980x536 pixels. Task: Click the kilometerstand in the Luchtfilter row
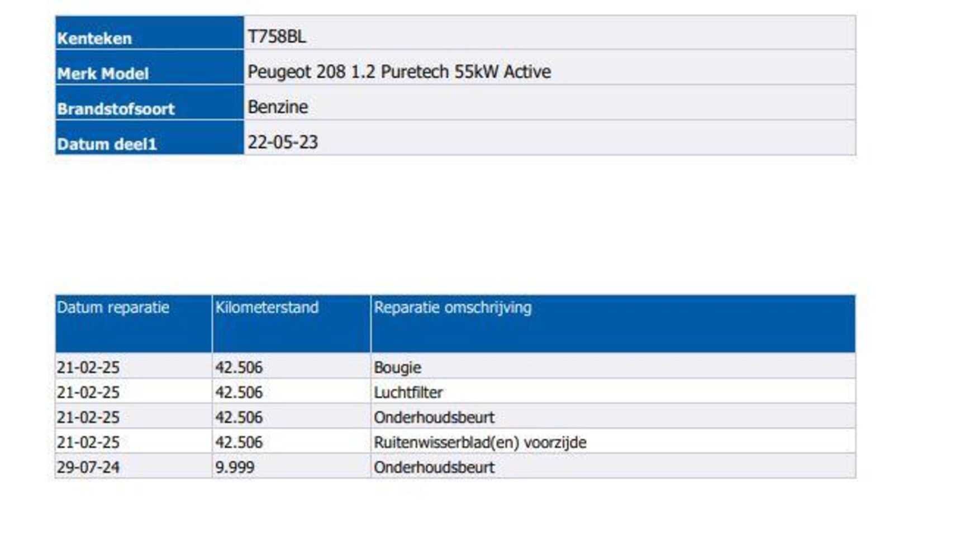tap(239, 393)
